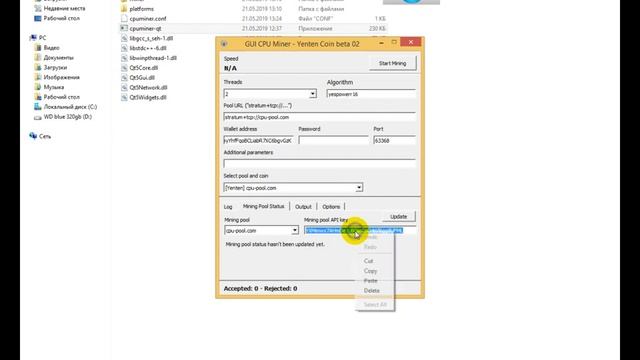
Task: Click the Wallet address field
Action: coord(258,140)
